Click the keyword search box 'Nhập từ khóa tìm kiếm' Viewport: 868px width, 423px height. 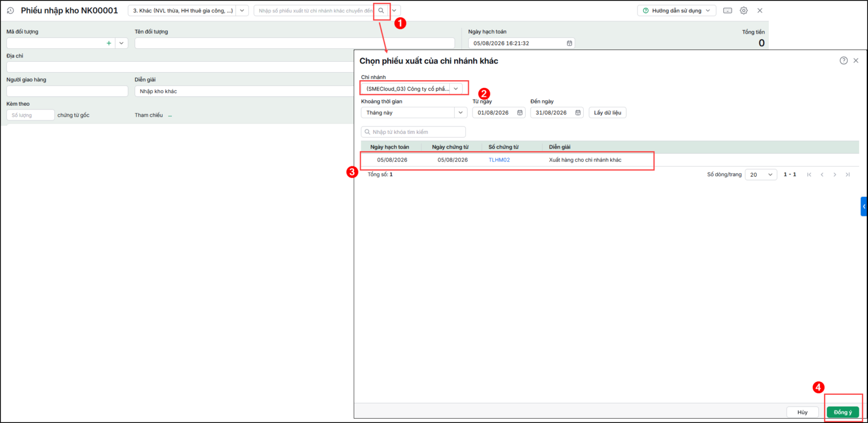(413, 132)
